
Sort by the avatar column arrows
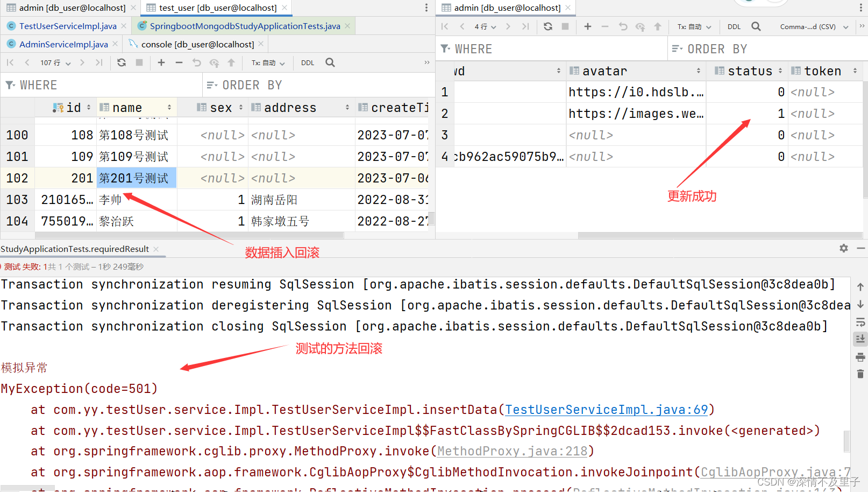[698, 71]
